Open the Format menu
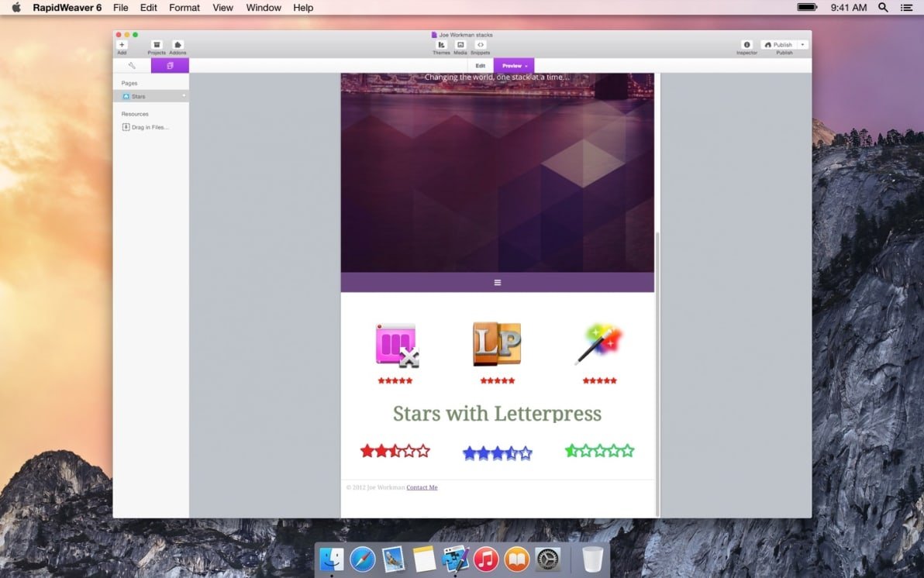Image resolution: width=924 pixels, height=578 pixels. [184, 8]
